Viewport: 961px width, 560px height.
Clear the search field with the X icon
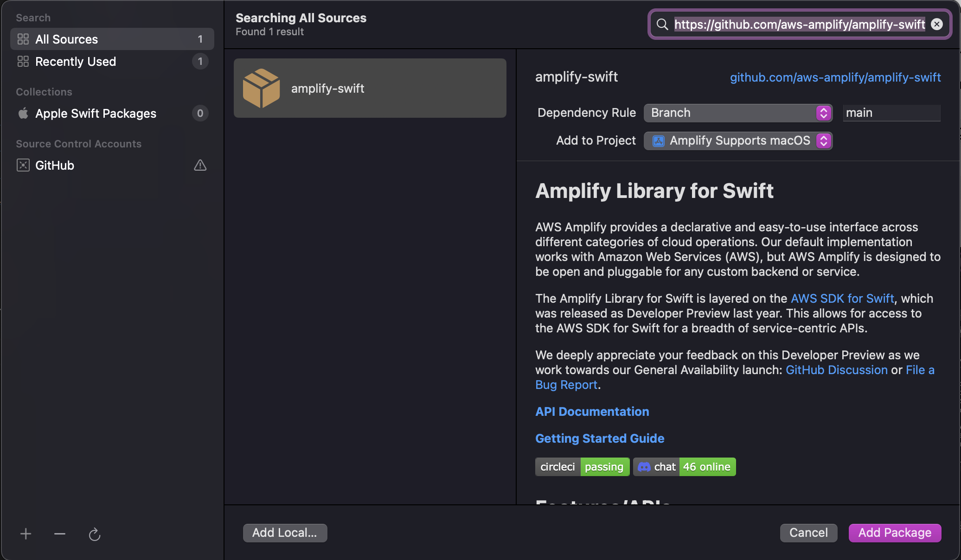(937, 25)
